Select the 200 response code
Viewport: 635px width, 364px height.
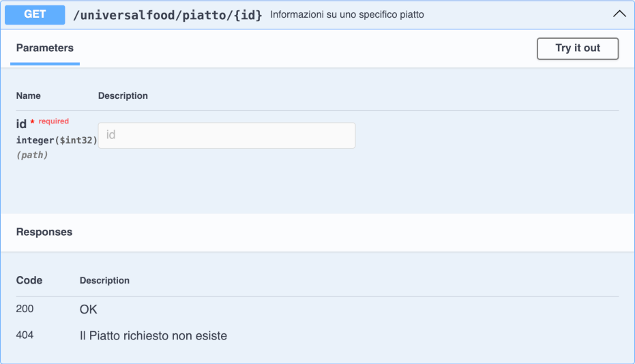point(25,309)
